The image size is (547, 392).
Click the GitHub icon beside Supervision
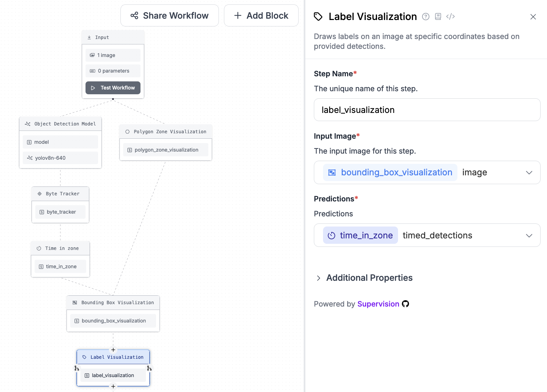pos(405,304)
